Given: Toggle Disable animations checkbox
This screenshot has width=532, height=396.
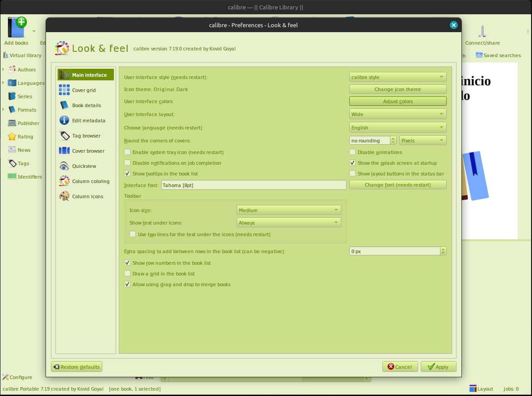Looking at the screenshot, I should pyautogui.click(x=352, y=152).
